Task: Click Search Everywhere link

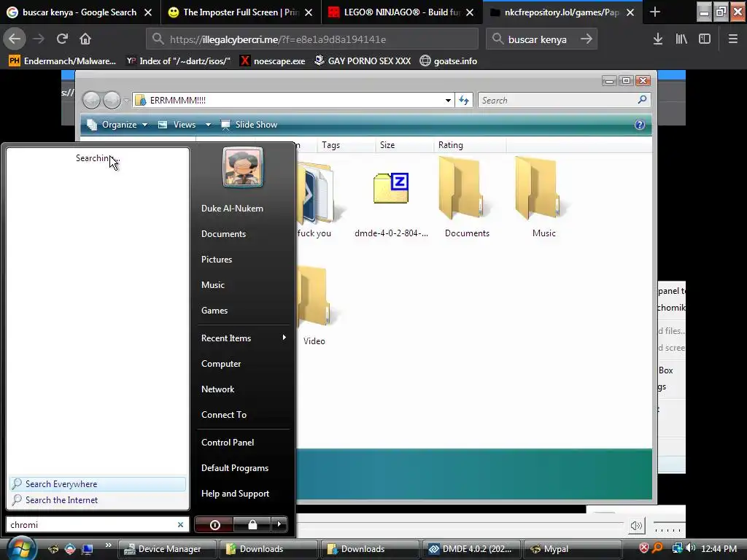Action: coord(97,484)
